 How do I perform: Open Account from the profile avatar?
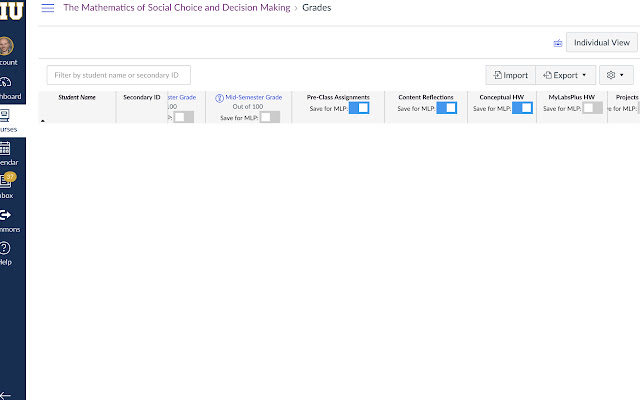click(7, 49)
